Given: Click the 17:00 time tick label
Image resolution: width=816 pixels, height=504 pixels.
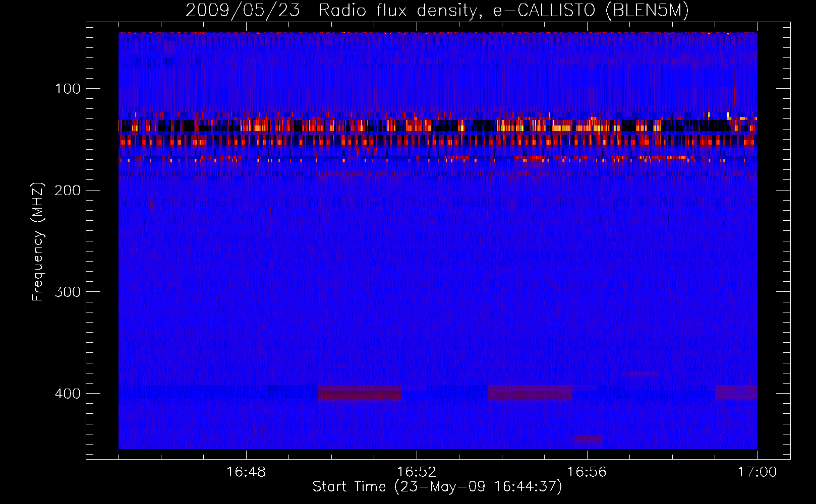Looking at the screenshot, I should (x=757, y=472).
